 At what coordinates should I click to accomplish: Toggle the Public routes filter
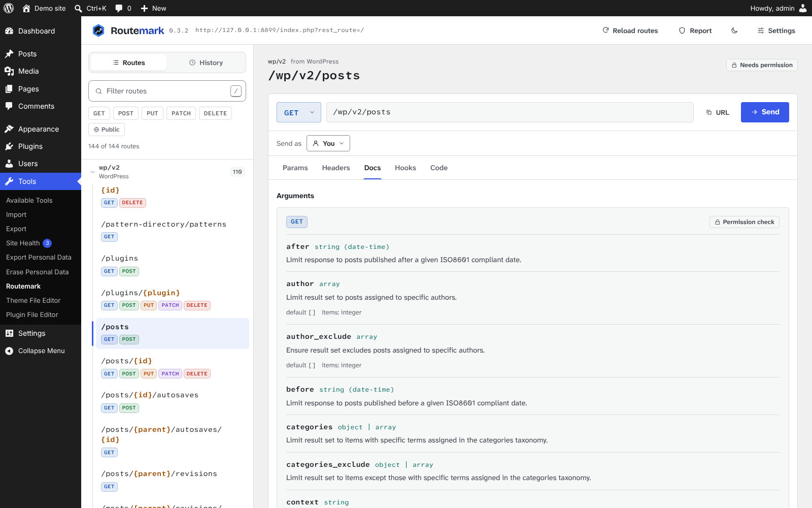(107, 130)
